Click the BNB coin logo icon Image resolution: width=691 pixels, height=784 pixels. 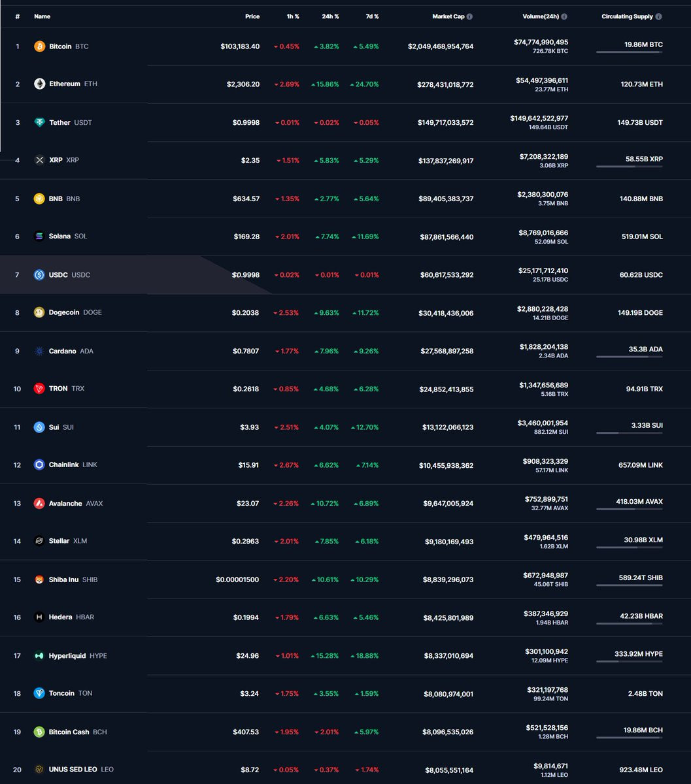coord(39,199)
